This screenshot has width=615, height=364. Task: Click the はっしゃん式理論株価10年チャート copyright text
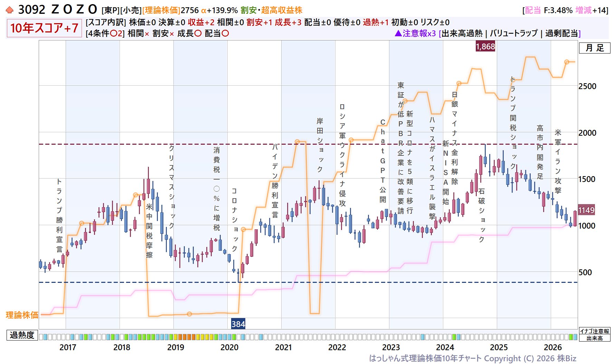(x=473, y=358)
